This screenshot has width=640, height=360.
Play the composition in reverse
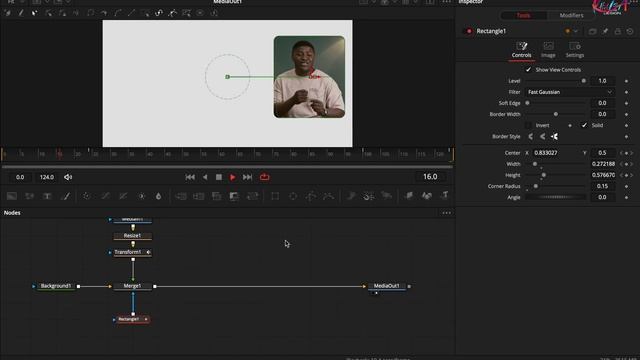coord(205,177)
